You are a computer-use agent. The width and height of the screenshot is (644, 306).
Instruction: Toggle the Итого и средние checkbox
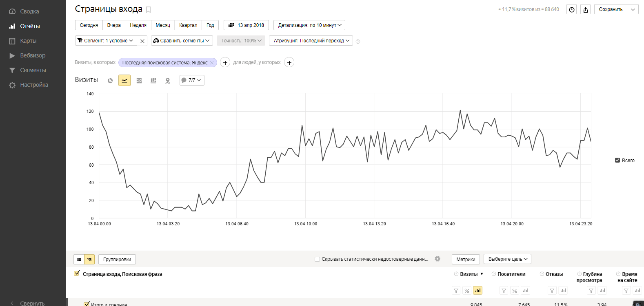point(87,304)
